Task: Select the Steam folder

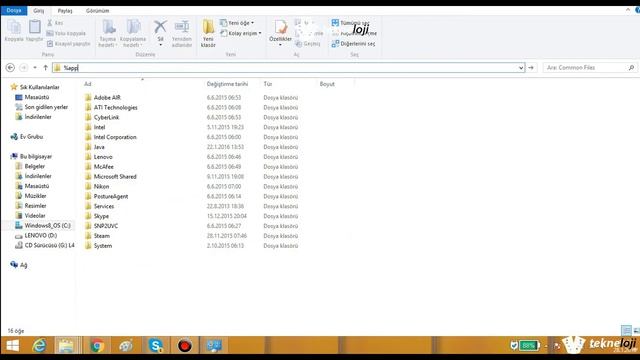Action: pyautogui.click(x=97, y=236)
